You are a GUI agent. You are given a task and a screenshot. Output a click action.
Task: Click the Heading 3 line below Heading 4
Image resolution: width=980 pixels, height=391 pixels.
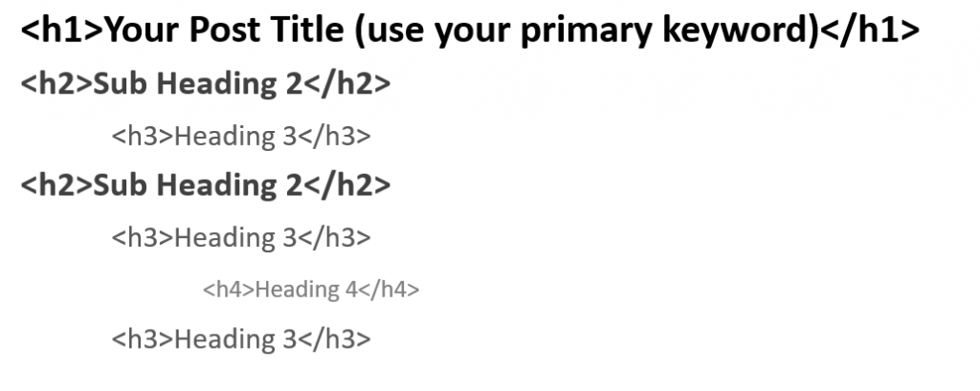[x=241, y=339]
